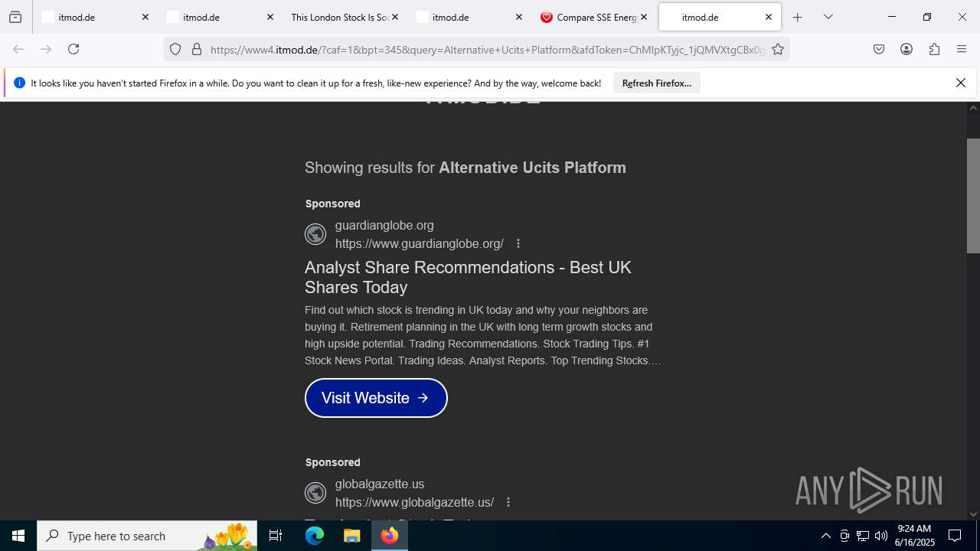Go back to previous page

coord(18,49)
